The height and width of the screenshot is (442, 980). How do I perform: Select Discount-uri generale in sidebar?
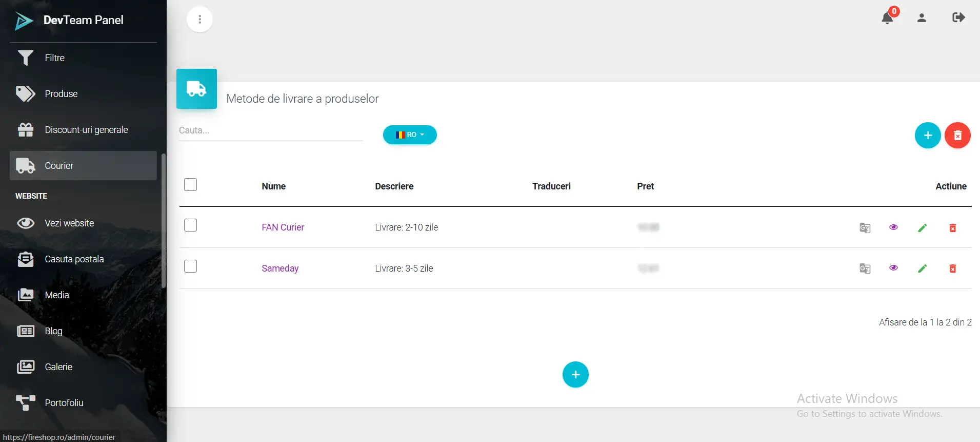(86, 130)
